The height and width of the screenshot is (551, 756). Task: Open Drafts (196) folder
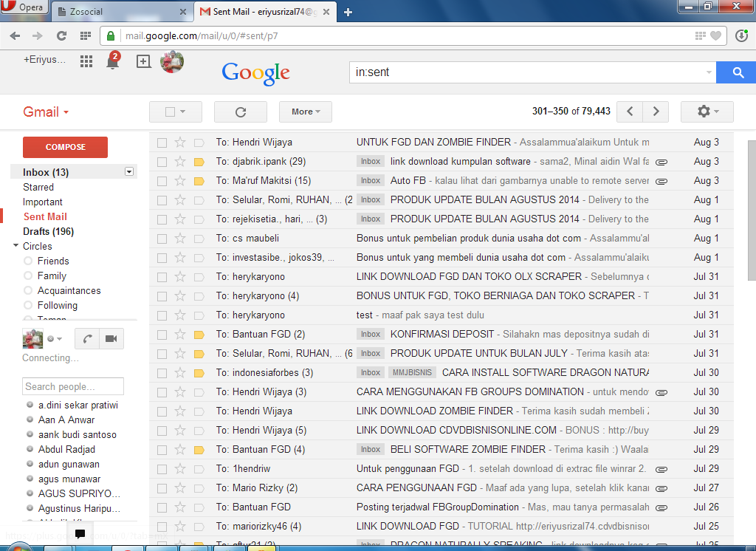[x=48, y=232]
